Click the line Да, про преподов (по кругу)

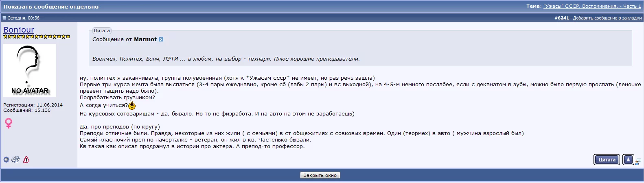(120, 127)
